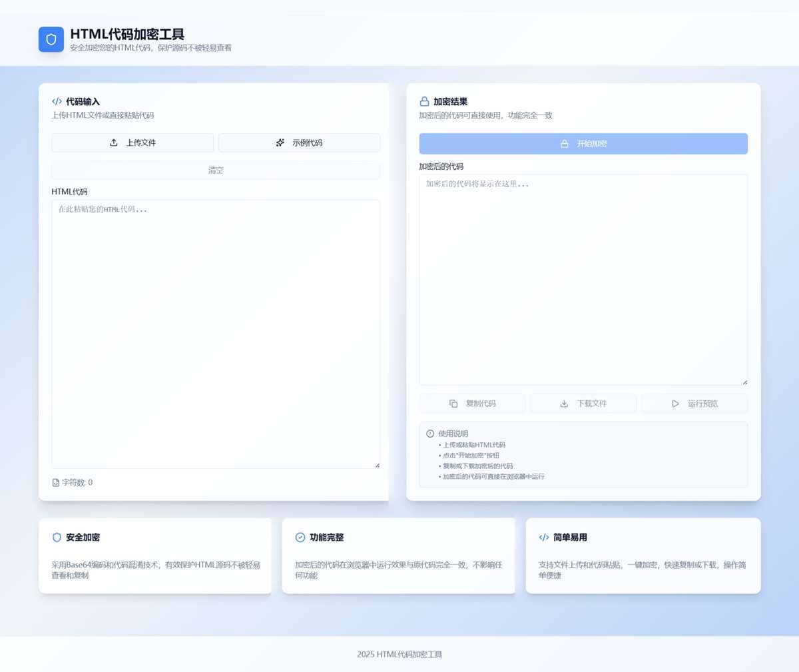Click the checkmark icon on 功能完整 card
The width and height of the screenshot is (799, 672).
pos(300,537)
